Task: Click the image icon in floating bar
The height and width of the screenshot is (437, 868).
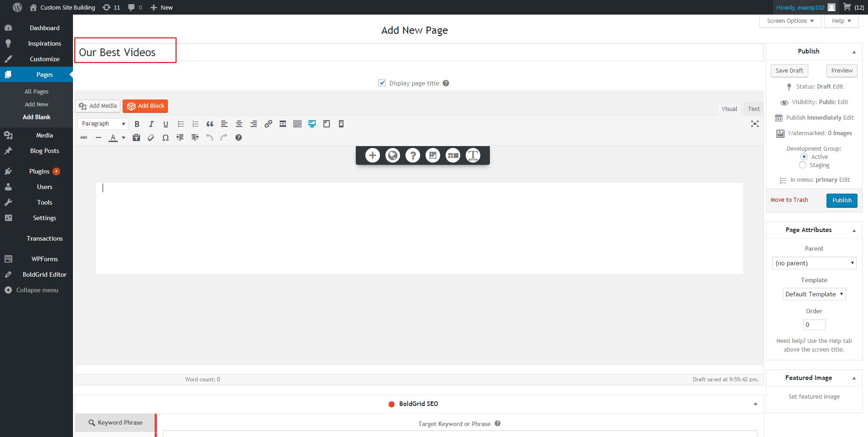Action: tap(433, 155)
